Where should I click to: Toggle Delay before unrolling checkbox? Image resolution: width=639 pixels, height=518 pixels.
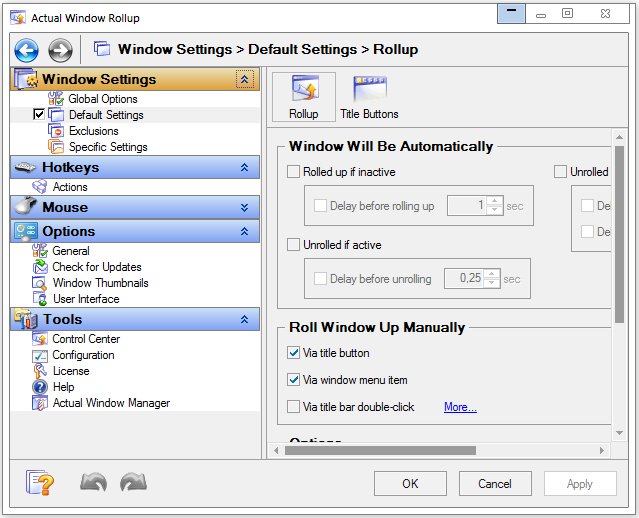(x=320, y=279)
